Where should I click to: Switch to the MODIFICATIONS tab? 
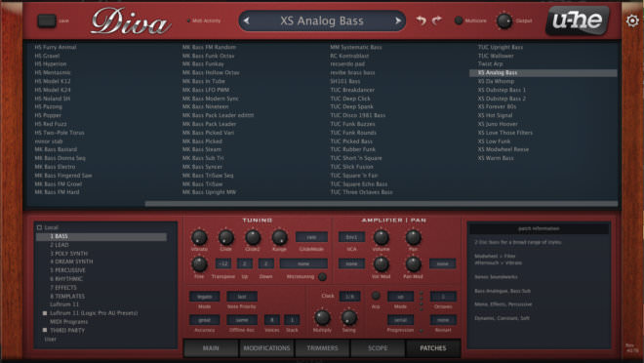267,348
